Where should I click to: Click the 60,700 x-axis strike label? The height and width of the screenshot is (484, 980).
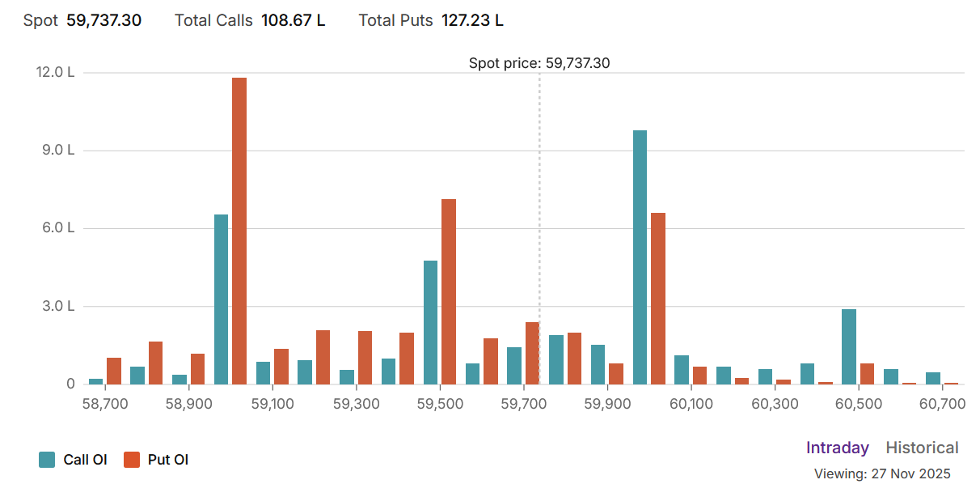click(x=943, y=402)
